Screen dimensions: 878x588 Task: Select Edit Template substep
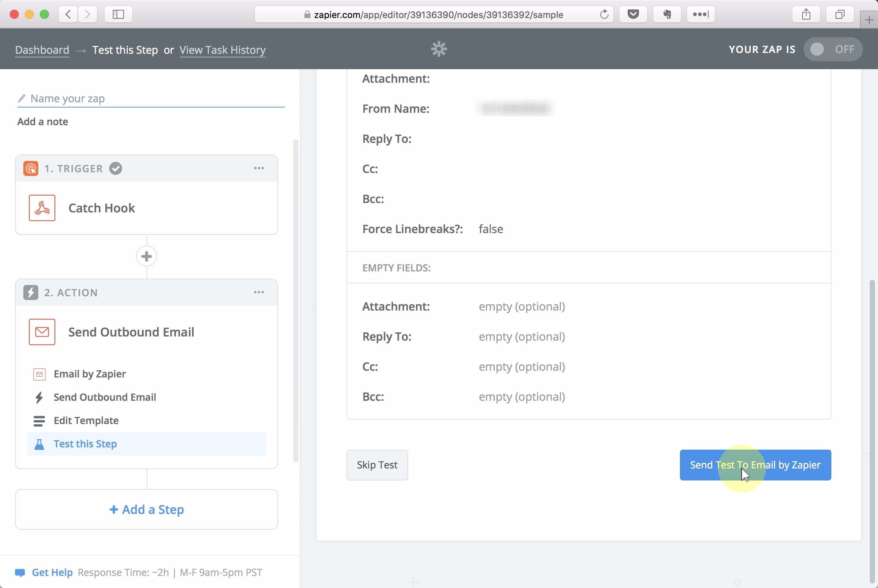147,421
